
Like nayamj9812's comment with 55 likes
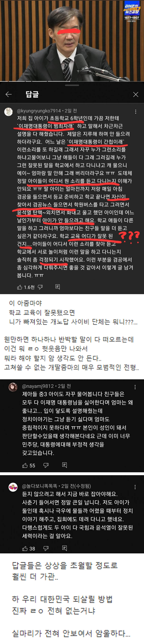(x=25, y=465)
